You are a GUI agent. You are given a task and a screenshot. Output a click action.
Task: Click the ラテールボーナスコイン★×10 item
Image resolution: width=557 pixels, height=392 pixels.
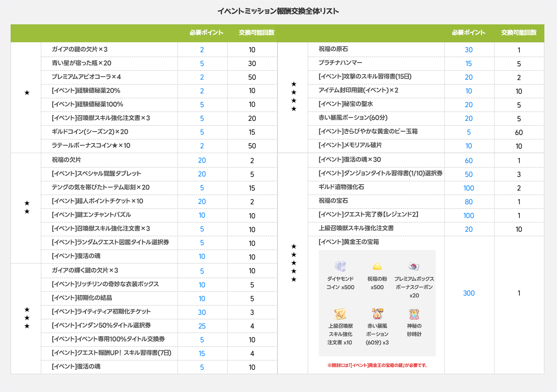(91, 146)
